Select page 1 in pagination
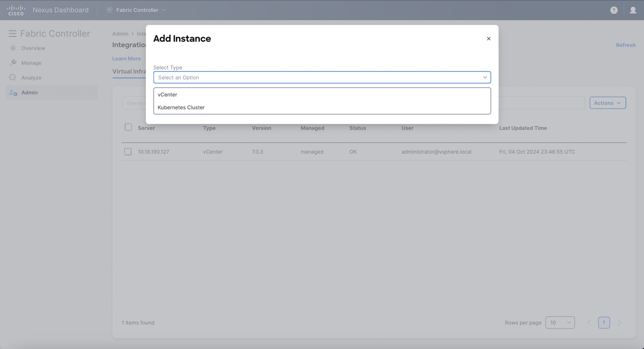The width and height of the screenshot is (644, 349). [604, 322]
